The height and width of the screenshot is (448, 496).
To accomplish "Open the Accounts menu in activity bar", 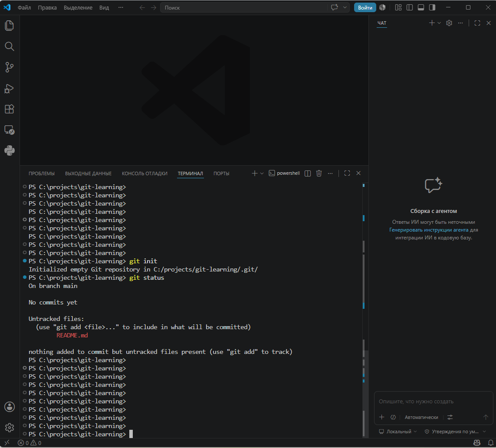I will coord(10,407).
